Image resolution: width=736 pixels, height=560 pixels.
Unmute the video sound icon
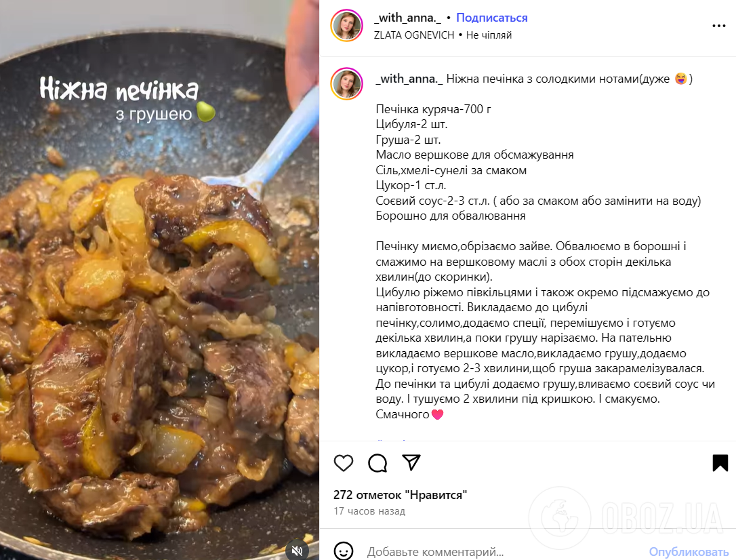[x=297, y=550]
